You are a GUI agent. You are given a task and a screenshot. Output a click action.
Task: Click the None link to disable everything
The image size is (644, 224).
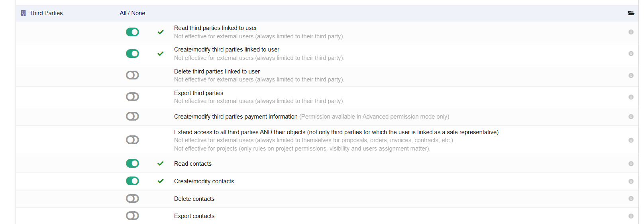pos(138,13)
